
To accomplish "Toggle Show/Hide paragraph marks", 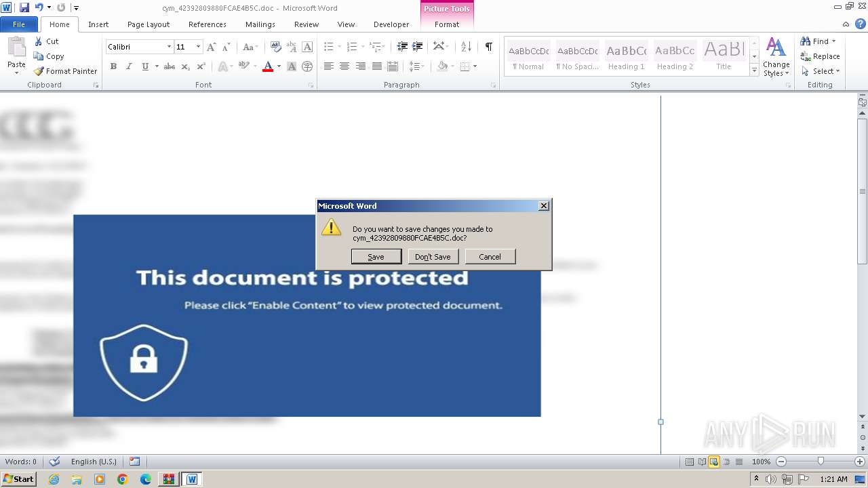I will tap(488, 47).
